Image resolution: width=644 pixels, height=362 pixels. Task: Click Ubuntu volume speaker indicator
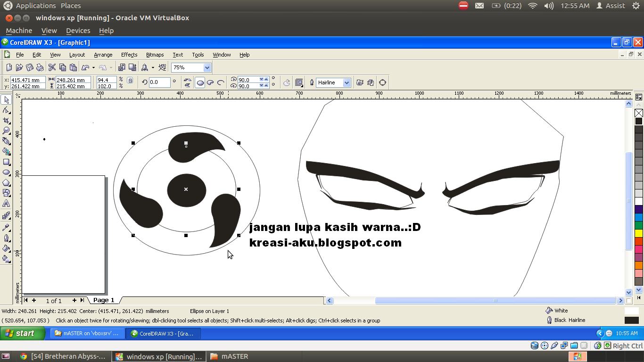pos(549,6)
